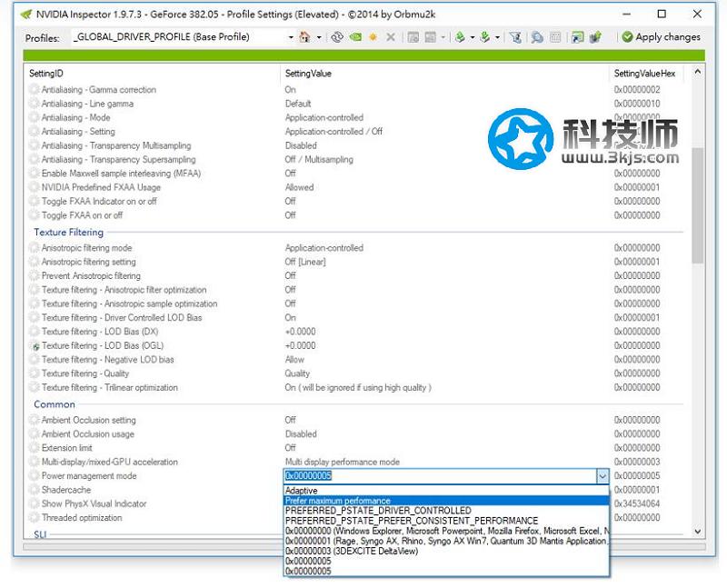Click the Apply changes button
The height and width of the screenshot is (588, 727).
point(662,37)
